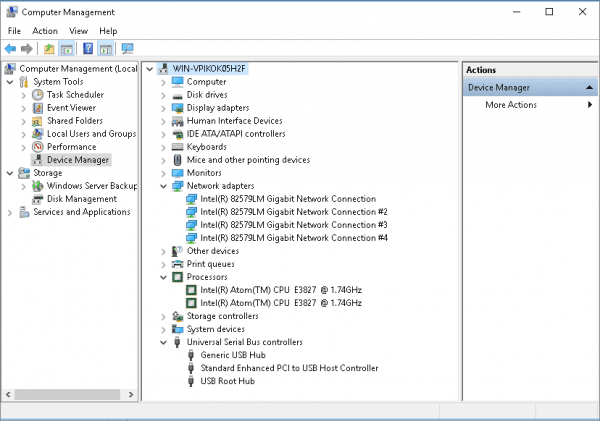Image resolution: width=600 pixels, height=421 pixels.
Task: Collapse the System Tools node
Action: pos(10,82)
